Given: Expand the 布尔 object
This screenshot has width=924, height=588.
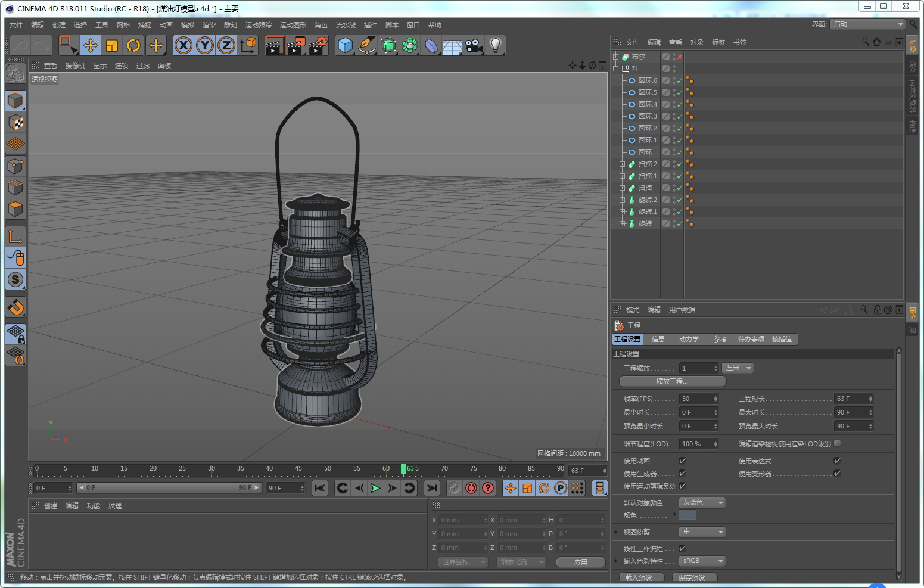Looking at the screenshot, I should coord(616,57).
